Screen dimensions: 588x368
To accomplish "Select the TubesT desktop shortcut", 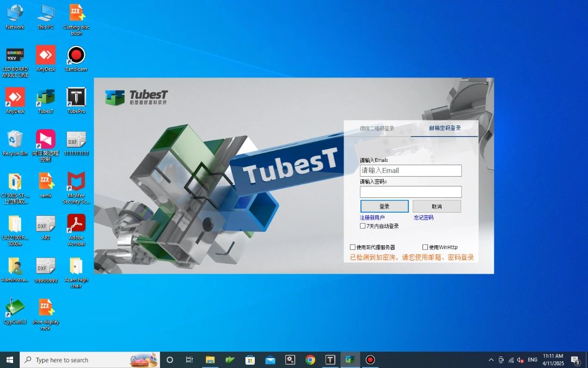I will click(x=46, y=101).
